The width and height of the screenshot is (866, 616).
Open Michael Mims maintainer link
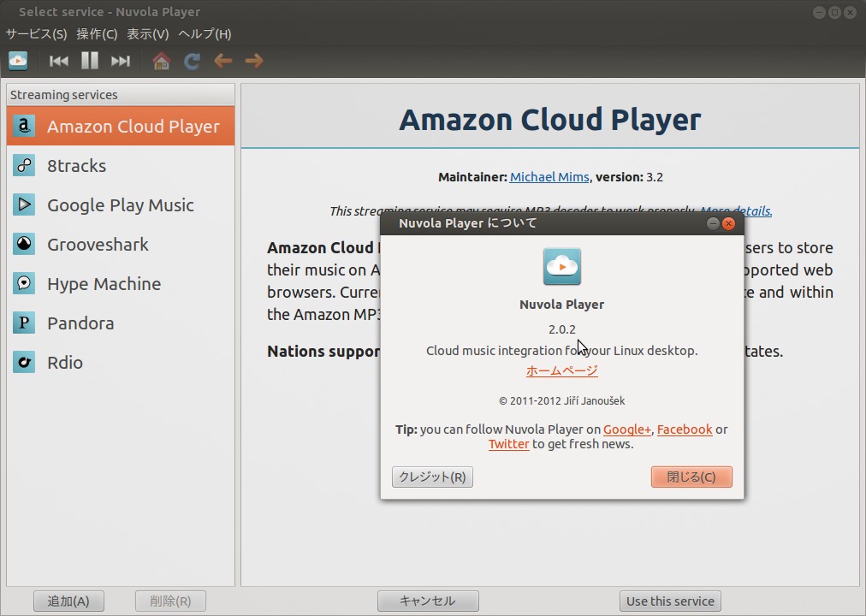(549, 177)
